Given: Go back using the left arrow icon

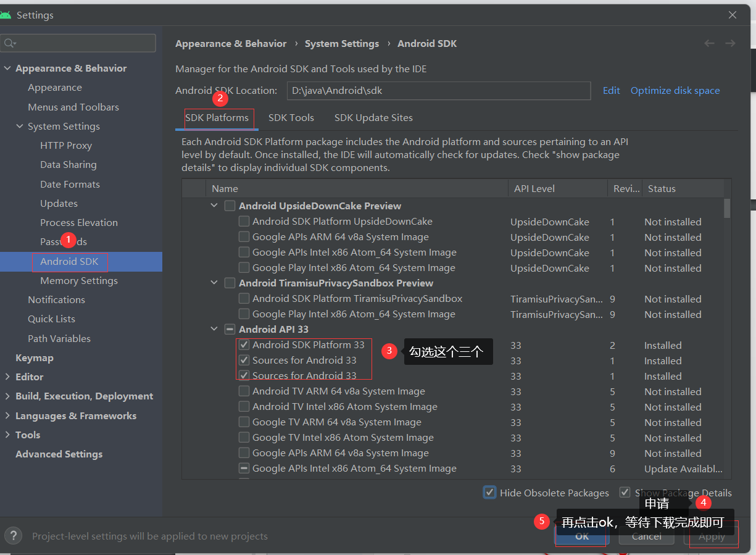Looking at the screenshot, I should [710, 43].
